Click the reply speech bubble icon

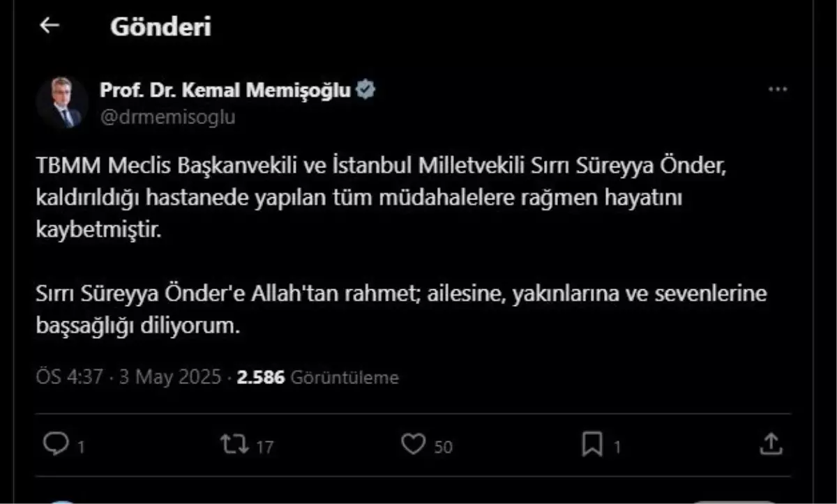tap(54, 444)
